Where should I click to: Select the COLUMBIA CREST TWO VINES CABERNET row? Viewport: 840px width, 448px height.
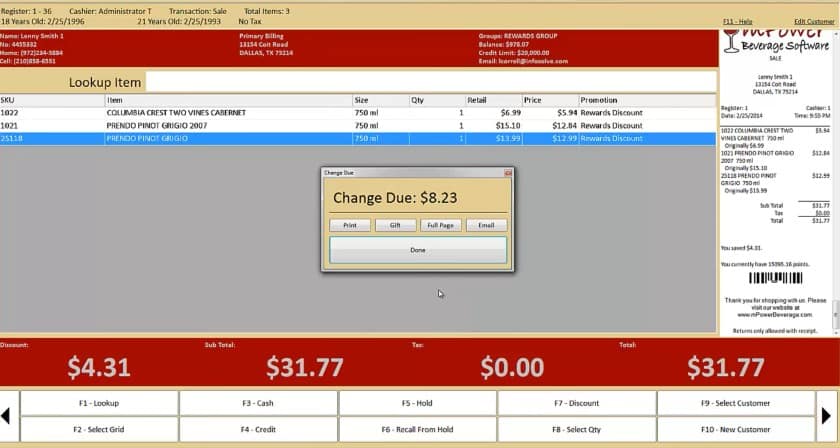point(358,113)
